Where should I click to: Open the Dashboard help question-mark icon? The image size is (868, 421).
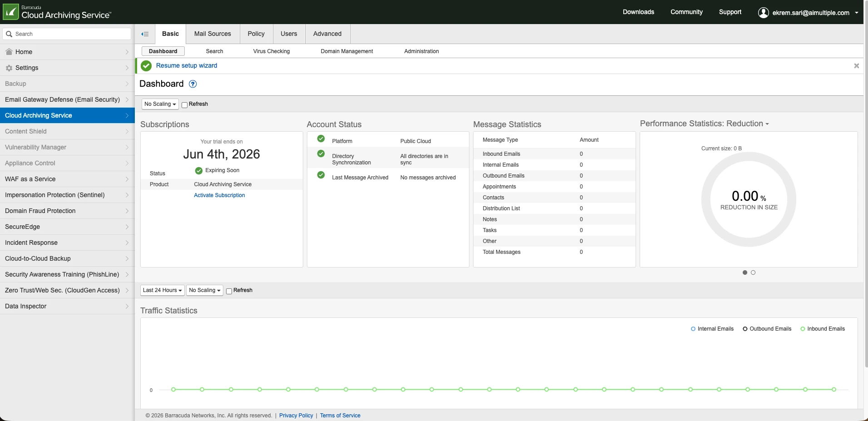[193, 84]
